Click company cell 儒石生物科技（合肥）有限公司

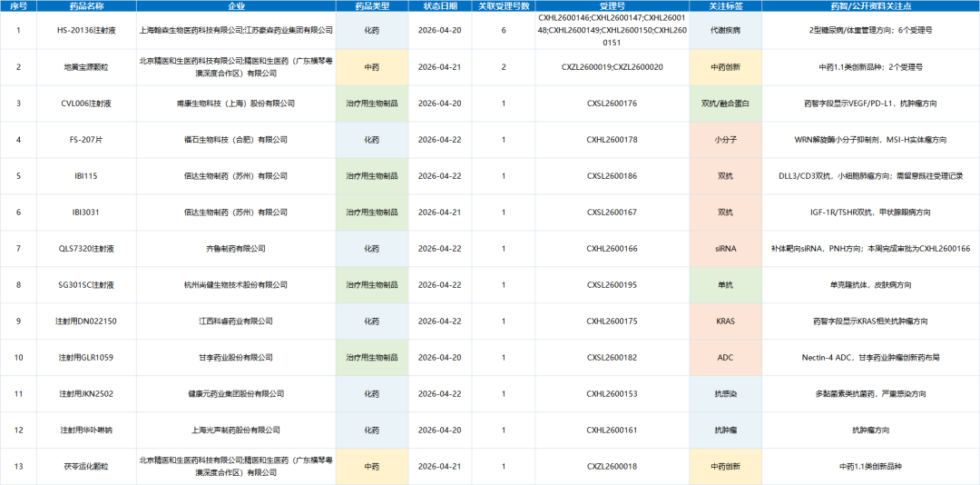[236, 140]
